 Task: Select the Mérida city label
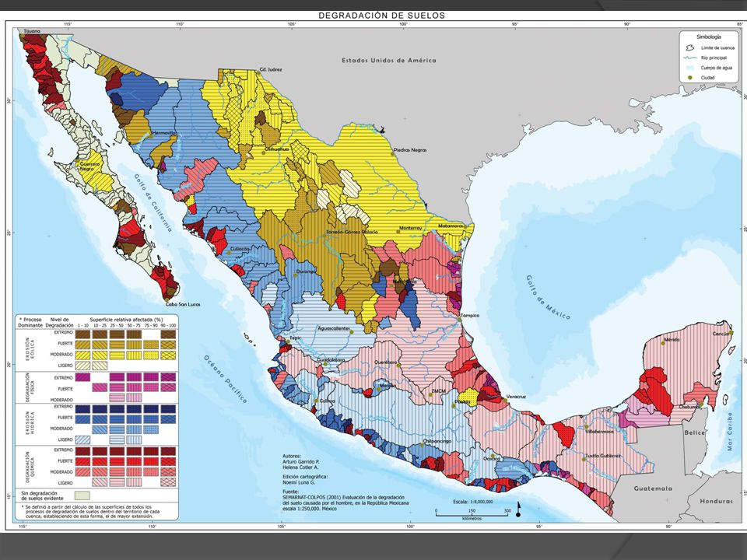tap(672, 340)
